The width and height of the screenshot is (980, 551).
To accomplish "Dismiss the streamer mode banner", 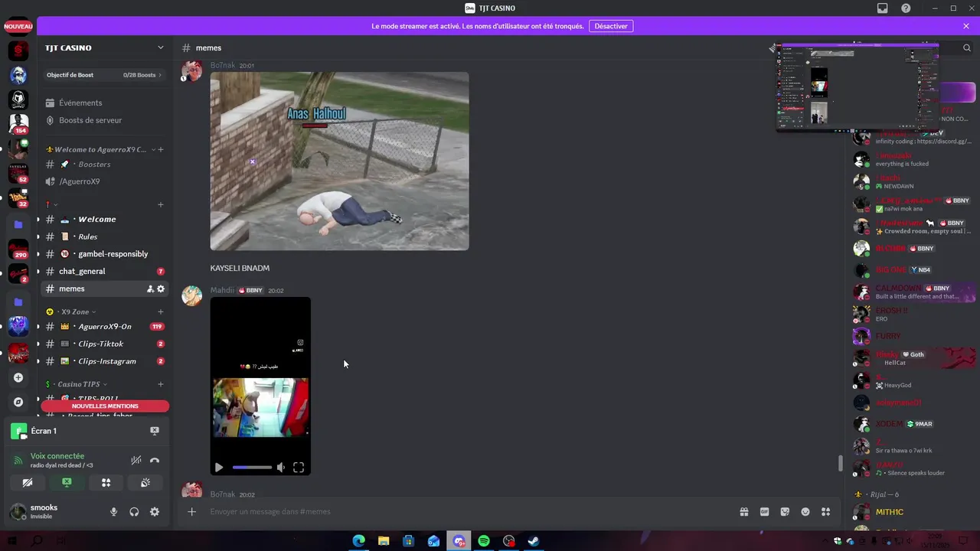I will coord(966,26).
